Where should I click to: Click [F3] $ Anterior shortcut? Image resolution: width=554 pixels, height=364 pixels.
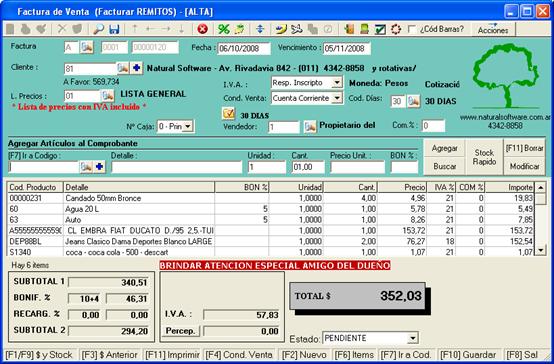(109, 354)
